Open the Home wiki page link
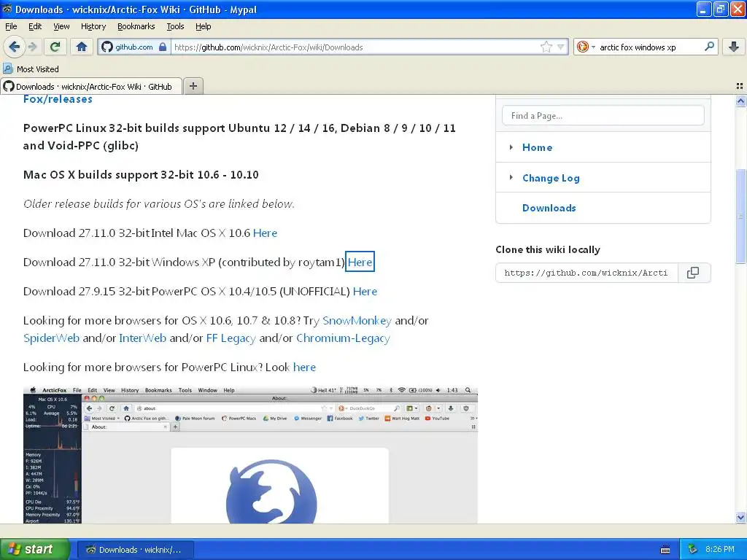Screen dimensions: 747x560 click(537, 147)
